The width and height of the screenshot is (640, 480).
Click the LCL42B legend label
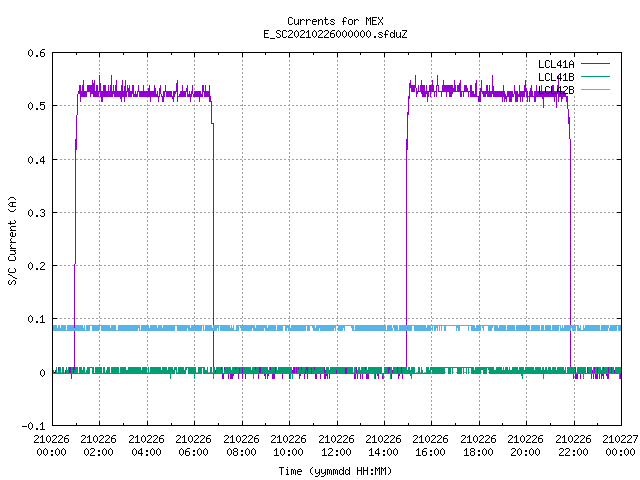click(x=556, y=90)
